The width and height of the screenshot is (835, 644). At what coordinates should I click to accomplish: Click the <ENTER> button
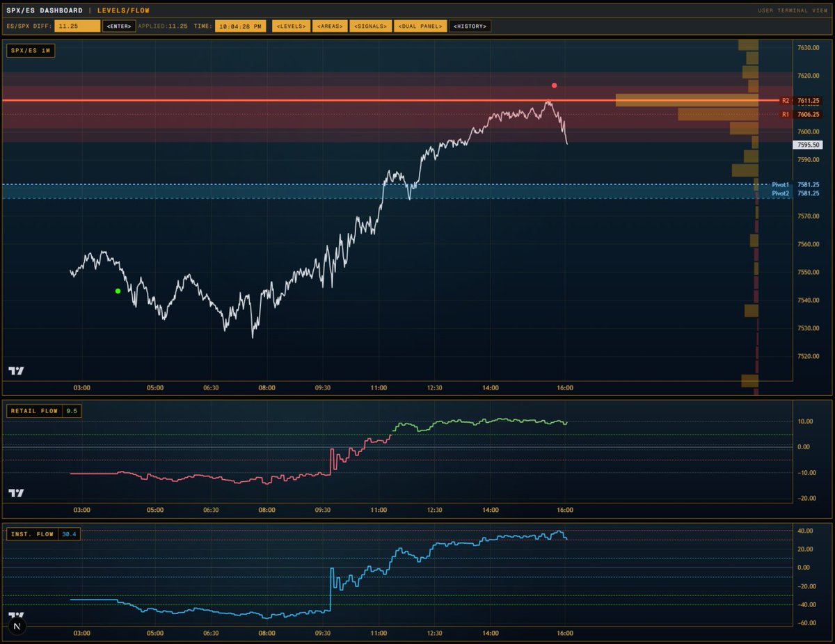[x=119, y=26]
